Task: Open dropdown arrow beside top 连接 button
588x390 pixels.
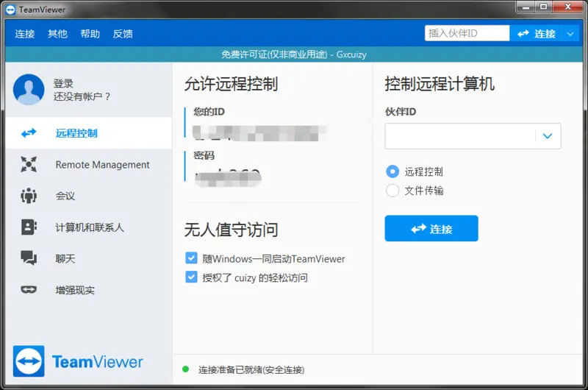Action: point(570,34)
